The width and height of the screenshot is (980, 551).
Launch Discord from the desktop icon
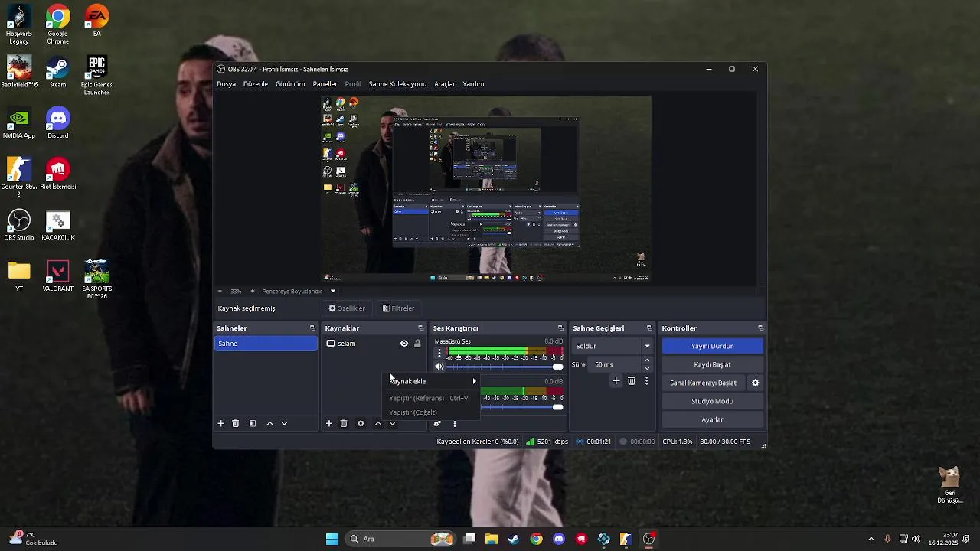pyautogui.click(x=57, y=123)
